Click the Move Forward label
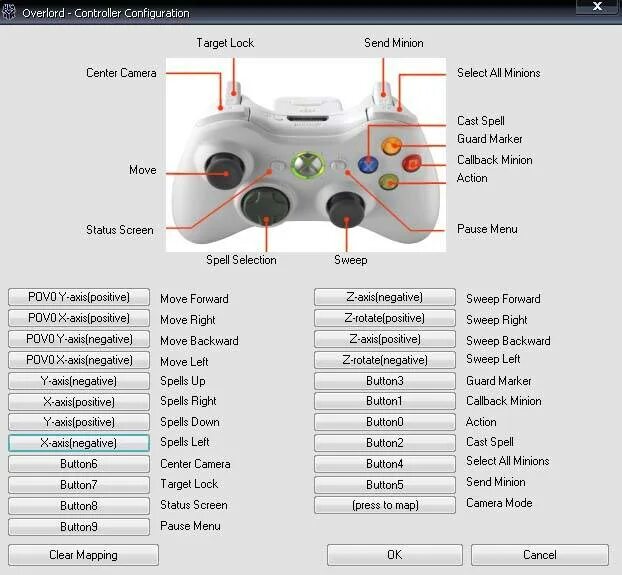This screenshot has width=622, height=575. click(194, 299)
